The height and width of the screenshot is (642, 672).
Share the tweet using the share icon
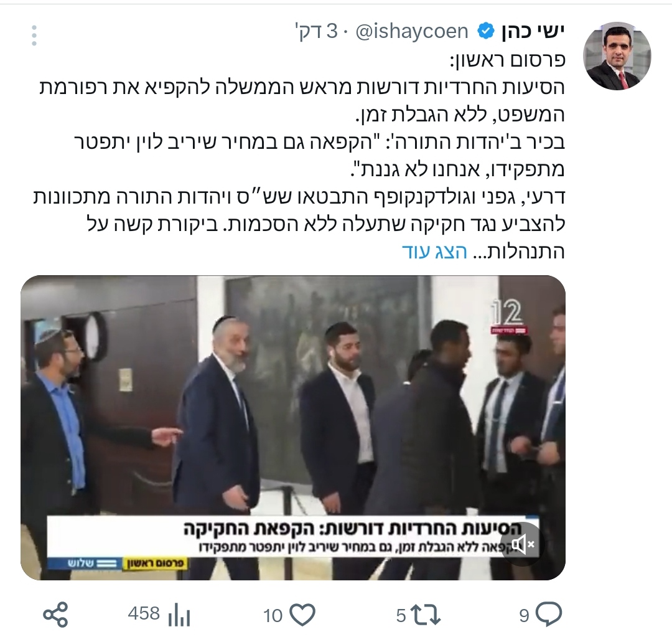pos(56,615)
